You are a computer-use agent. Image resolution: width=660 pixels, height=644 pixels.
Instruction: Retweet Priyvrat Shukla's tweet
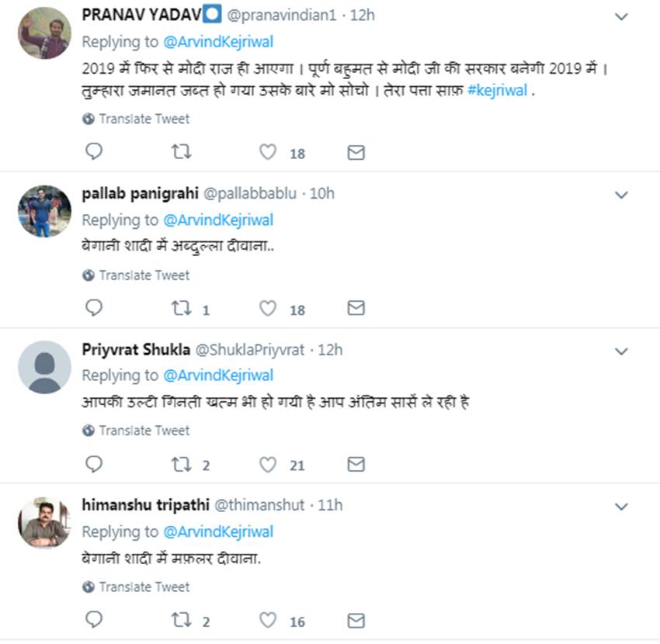click(x=181, y=464)
